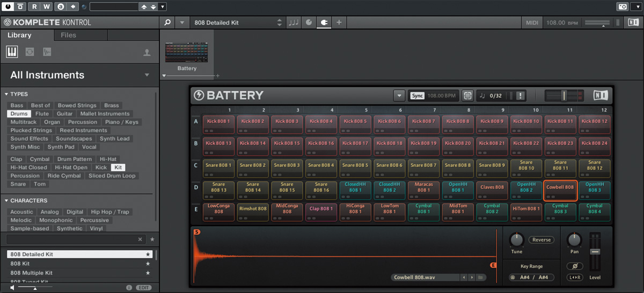Collapse the TYPES section

[6, 94]
